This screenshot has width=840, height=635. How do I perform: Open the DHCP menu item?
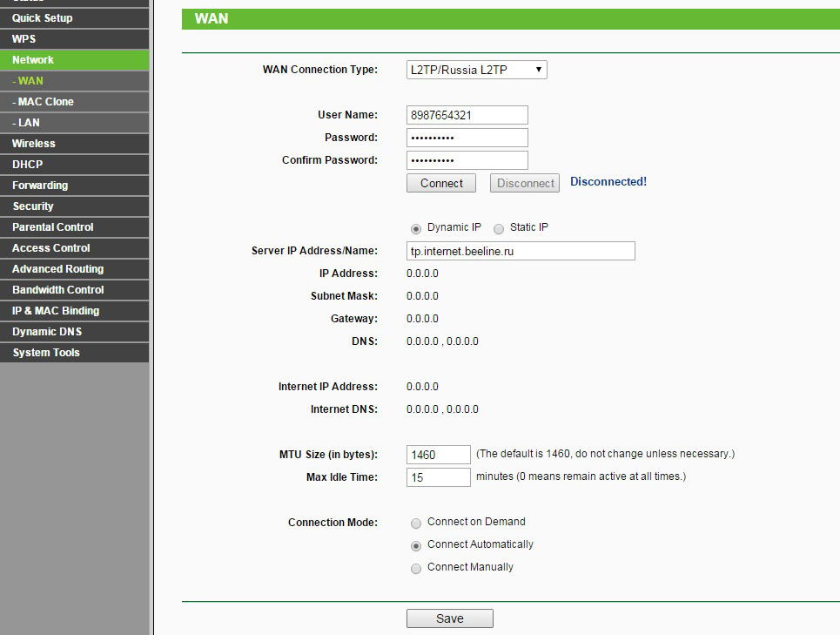click(27, 165)
